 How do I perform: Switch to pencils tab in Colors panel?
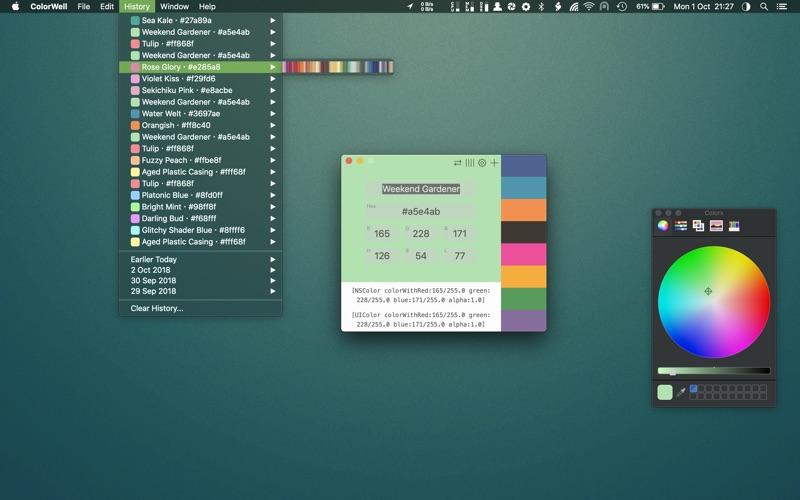pos(734,226)
